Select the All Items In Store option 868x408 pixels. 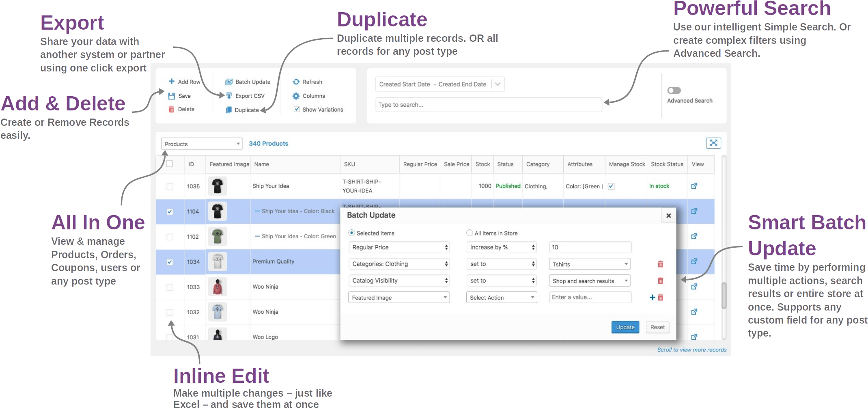470,233
